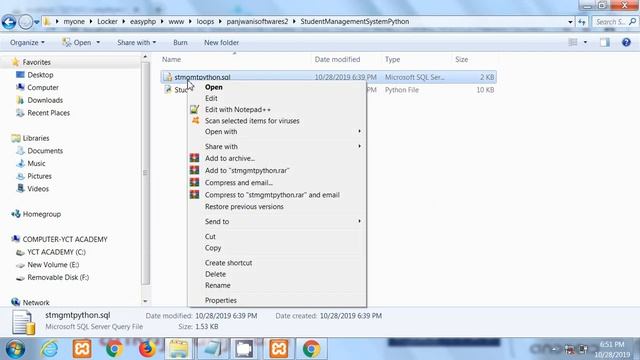Open the Organize dropdown menu
The image size is (640, 360).
coord(27,42)
